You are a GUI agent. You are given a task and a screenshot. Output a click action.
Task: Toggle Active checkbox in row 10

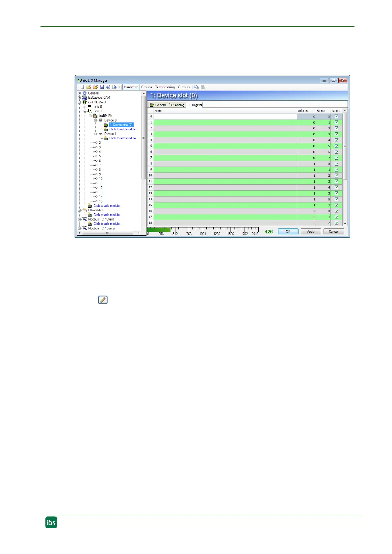click(x=336, y=176)
